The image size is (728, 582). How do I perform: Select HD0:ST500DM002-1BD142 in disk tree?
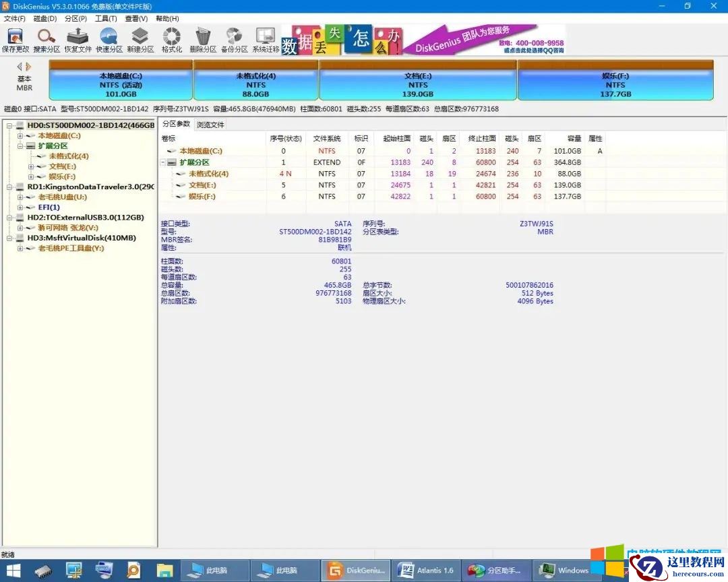90,125
